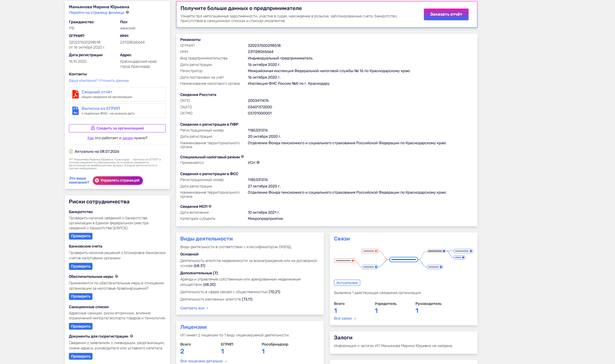Click Проверить under Банковские счета
This screenshot has height=364, width=615.
click(80, 266)
